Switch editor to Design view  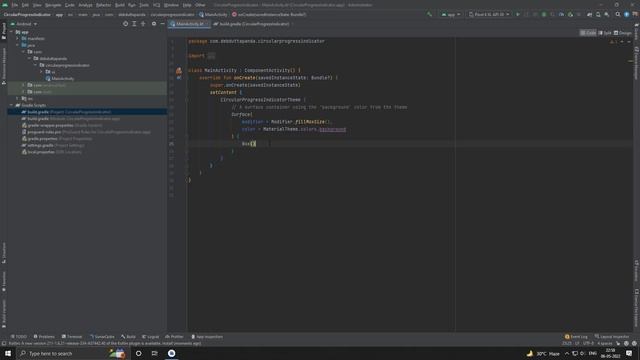(x=623, y=33)
